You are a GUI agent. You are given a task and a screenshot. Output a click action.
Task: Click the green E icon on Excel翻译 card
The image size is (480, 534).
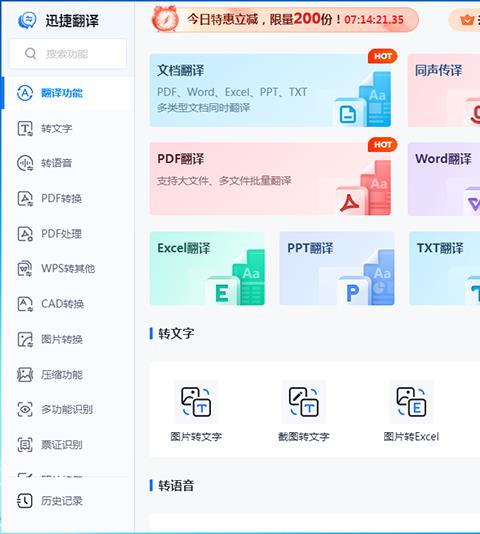click(222, 293)
